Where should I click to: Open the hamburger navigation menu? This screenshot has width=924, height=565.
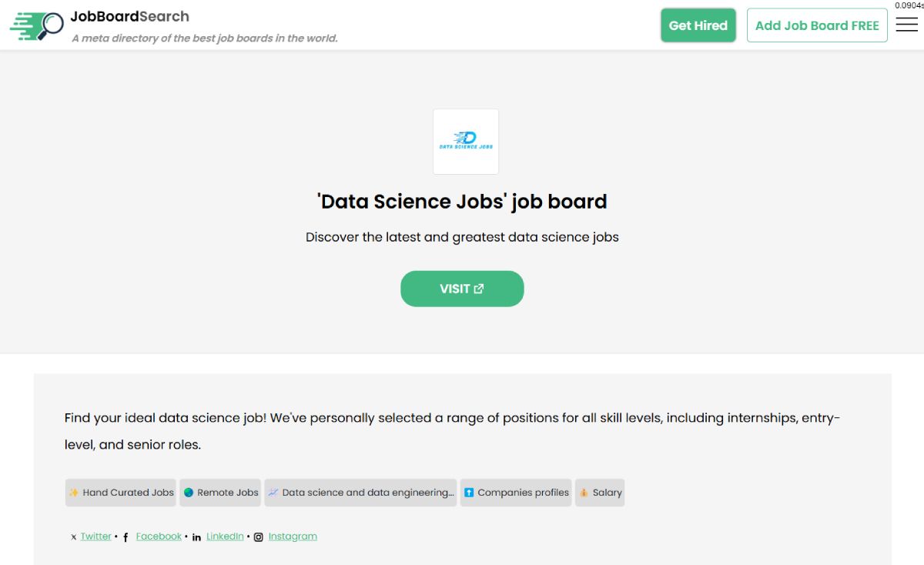tap(906, 24)
